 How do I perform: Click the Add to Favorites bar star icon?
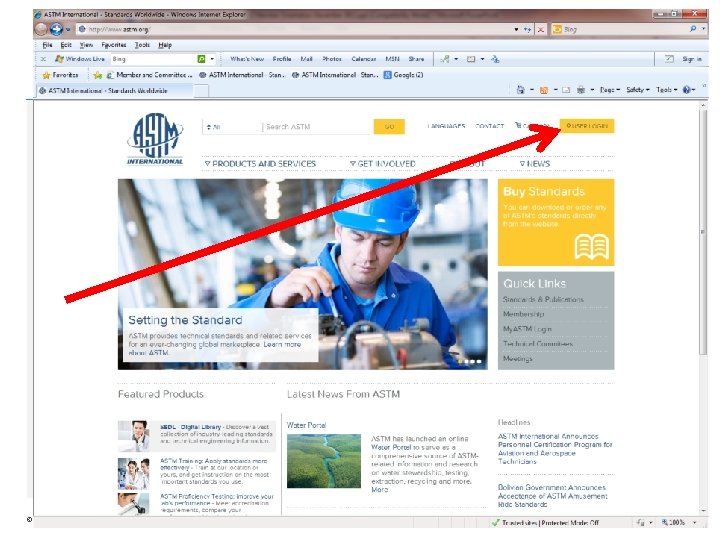coord(98,75)
